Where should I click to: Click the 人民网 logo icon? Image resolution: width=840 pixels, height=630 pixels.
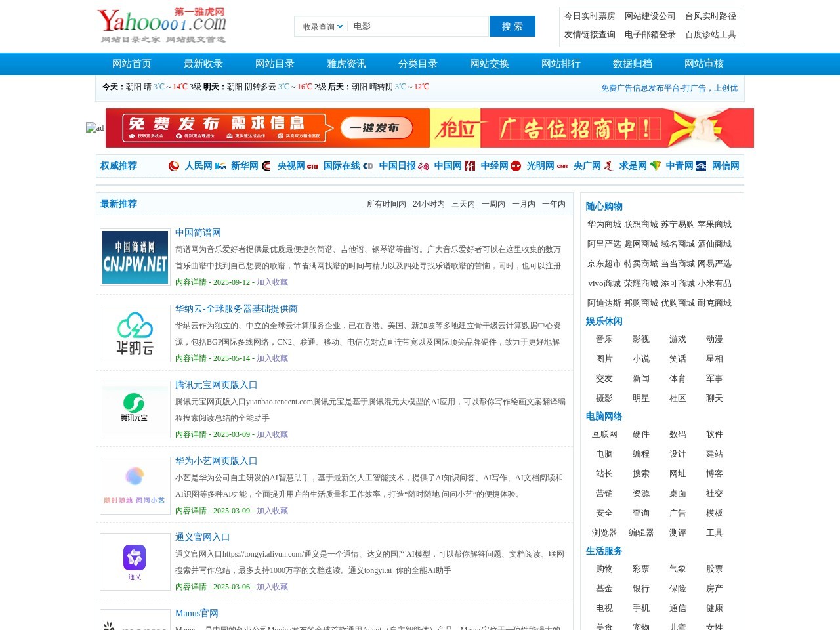[173, 166]
